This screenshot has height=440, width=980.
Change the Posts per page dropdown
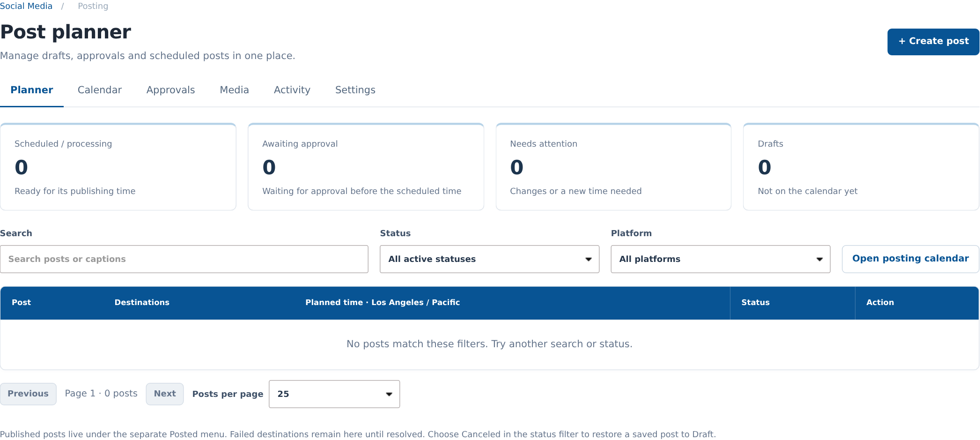click(x=334, y=394)
